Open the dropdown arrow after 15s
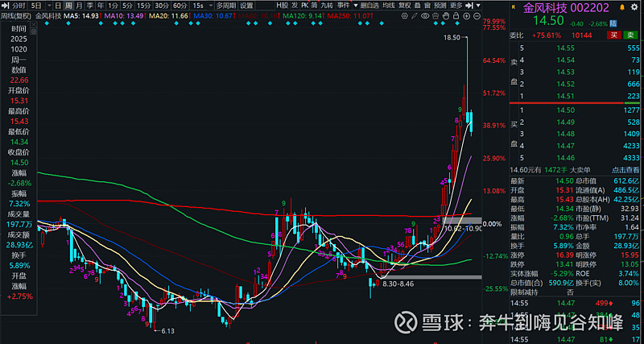The image size is (644, 344). pyautogui.click(x=211, y=6)
